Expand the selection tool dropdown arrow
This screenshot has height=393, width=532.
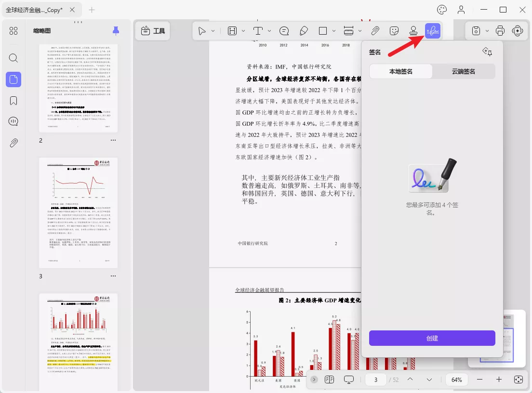pos(212,30)
